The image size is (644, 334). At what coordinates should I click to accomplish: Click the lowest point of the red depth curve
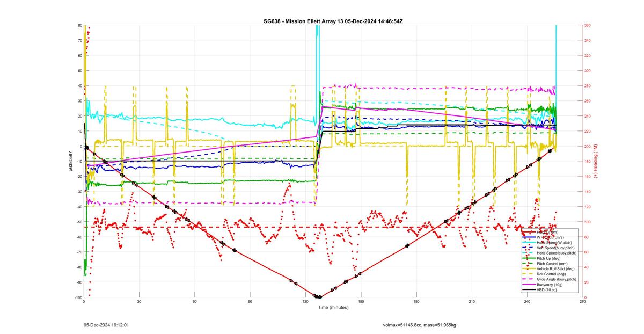point(320,297)
